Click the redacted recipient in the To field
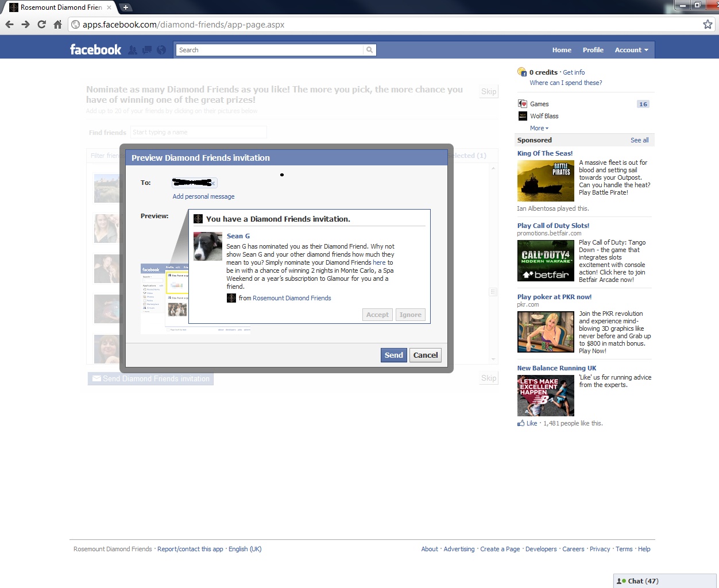719x588 pixels. pyautogui.click(x=195, y=183)
